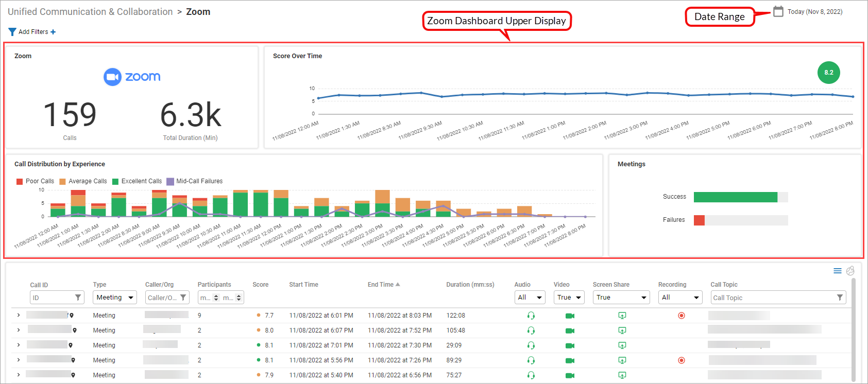Open the Screen Share filter dropdown
The image size is (868, 384).
[x=621, y=298]
